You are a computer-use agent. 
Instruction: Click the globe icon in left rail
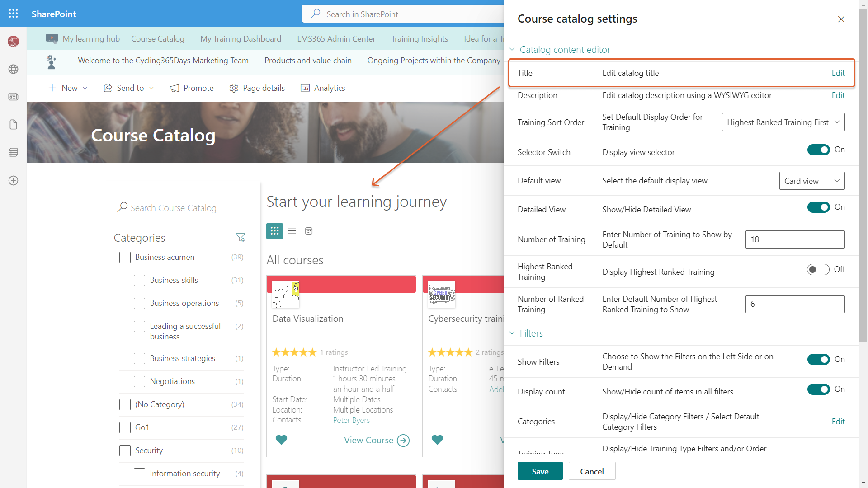click(14, 69)
